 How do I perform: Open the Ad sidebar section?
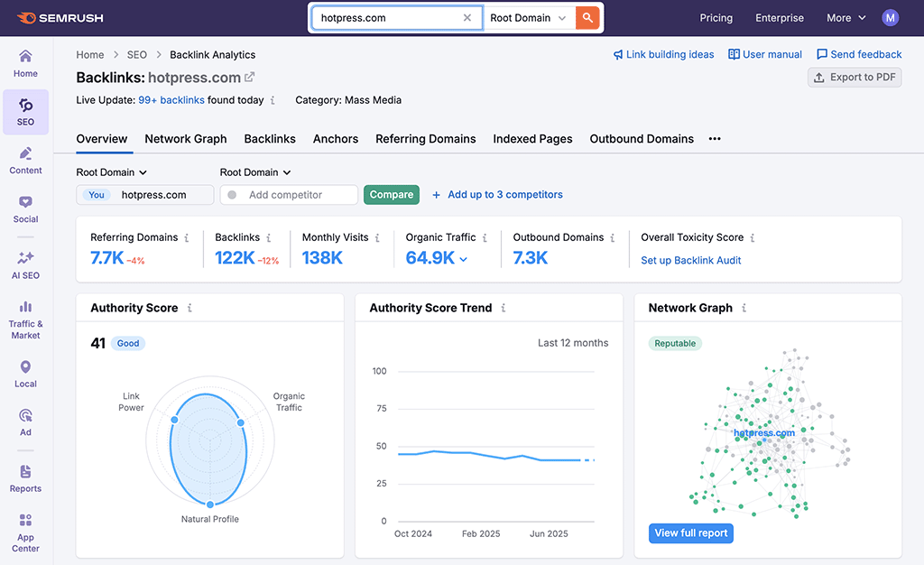25,422
